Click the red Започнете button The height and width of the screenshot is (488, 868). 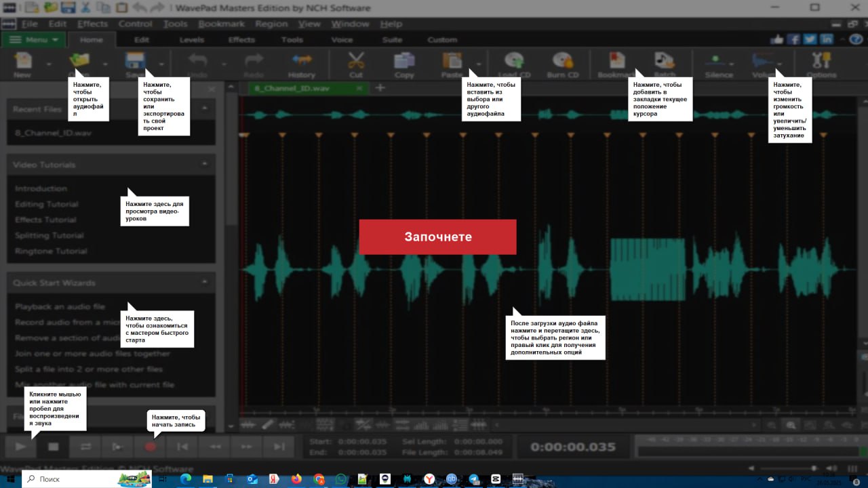click(437, 237)
